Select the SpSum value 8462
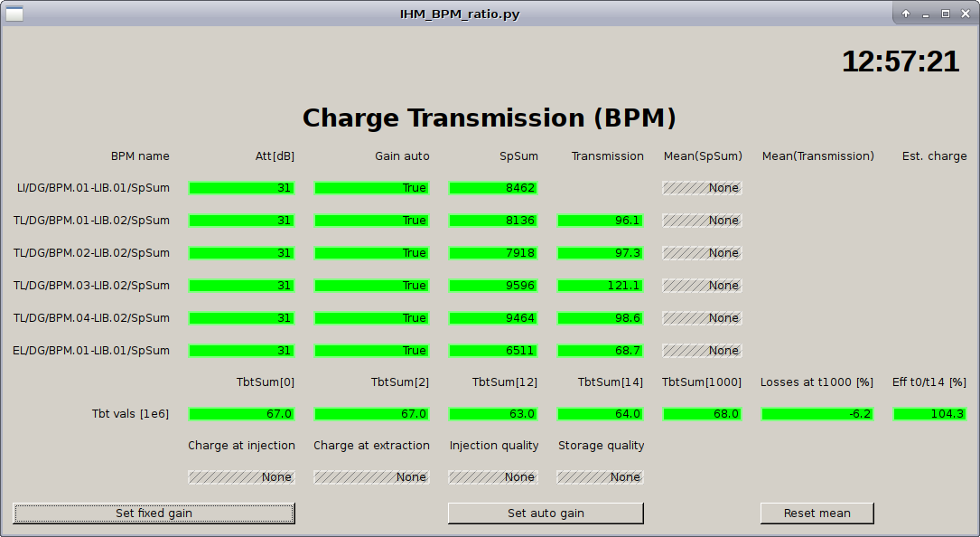 [493, 188]
